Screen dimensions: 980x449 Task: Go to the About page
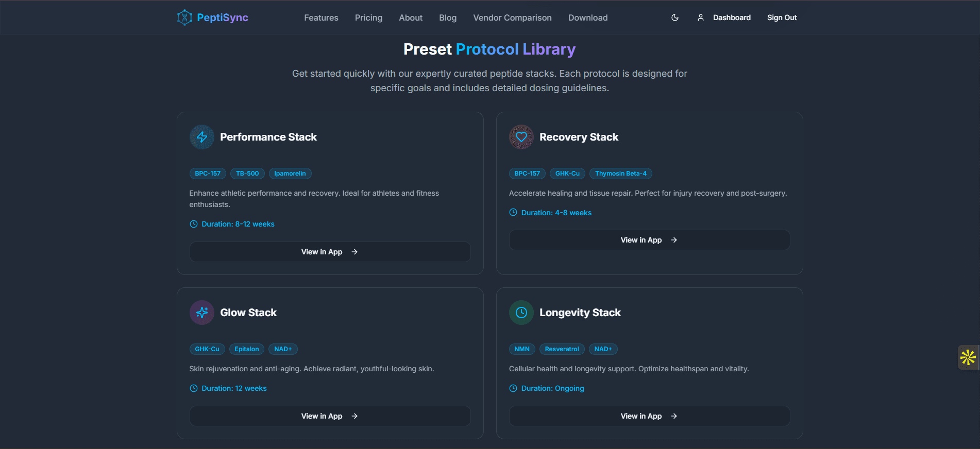click(411, 18)
